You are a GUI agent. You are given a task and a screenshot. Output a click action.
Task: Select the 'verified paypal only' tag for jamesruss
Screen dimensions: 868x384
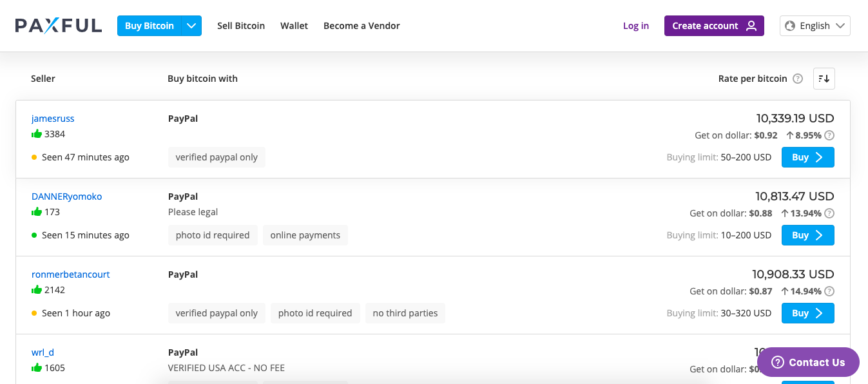[217, 157]
